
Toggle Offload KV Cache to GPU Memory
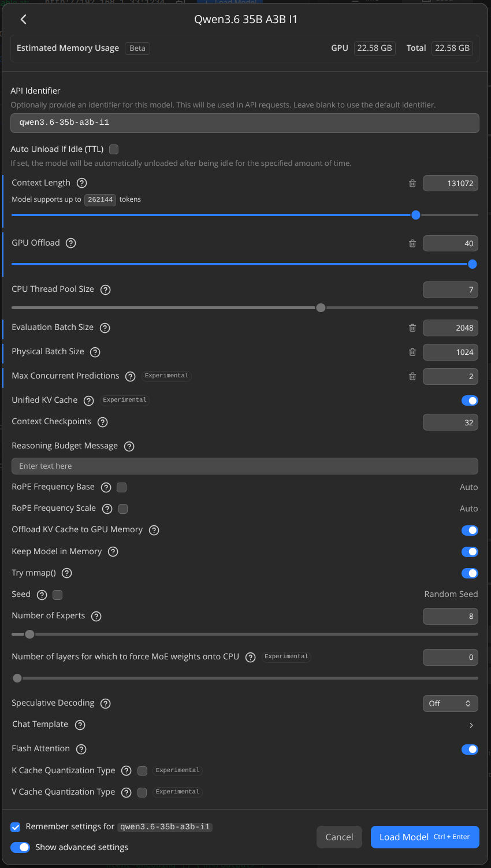tap(470, 530)
